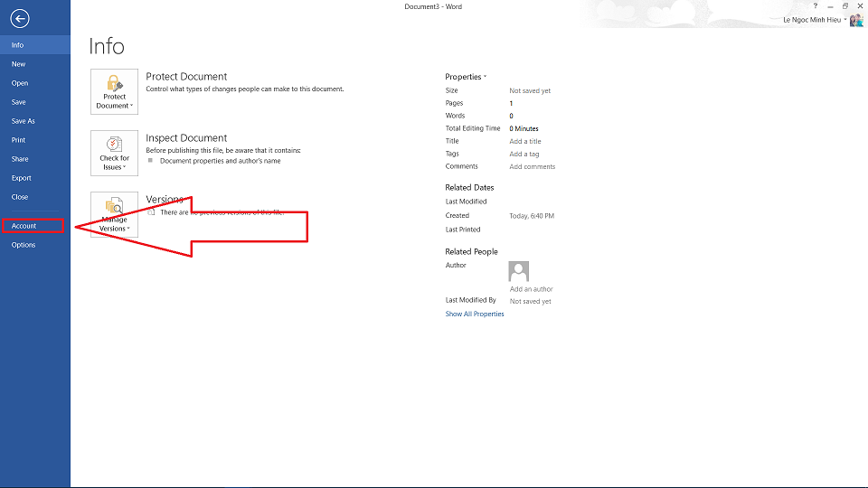Select New in the backstage menu
The height and width of the screenshot is (488, 868).
35,64
